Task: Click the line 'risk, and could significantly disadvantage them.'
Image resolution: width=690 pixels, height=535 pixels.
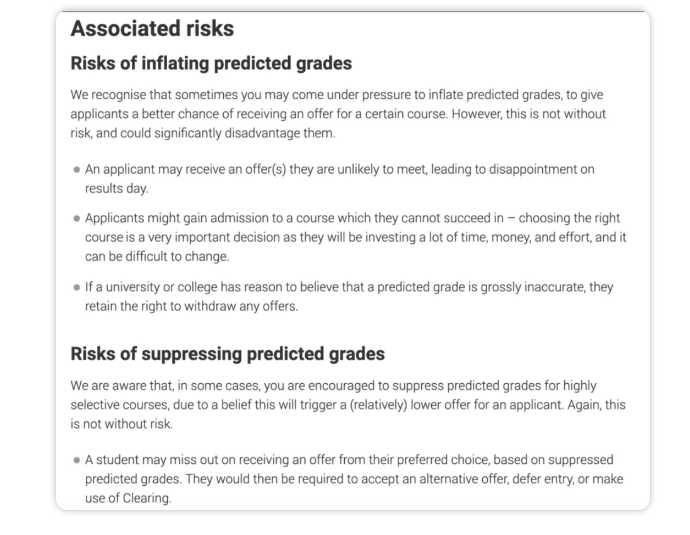Action: click(x=203, y=133)
